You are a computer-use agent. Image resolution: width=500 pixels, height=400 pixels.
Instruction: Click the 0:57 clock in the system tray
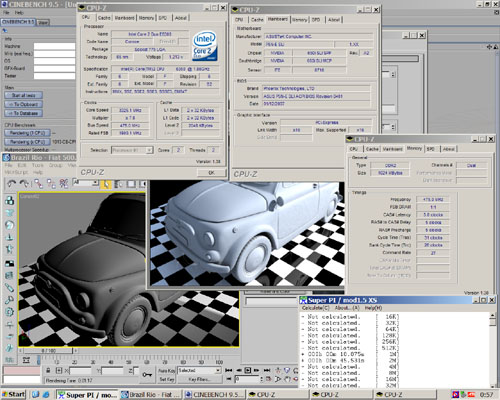click(x=486, y=395)
